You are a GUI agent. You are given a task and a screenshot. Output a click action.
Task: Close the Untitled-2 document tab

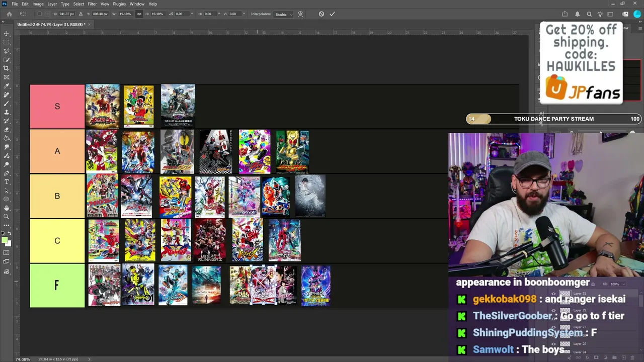click(x=89, y=24)
